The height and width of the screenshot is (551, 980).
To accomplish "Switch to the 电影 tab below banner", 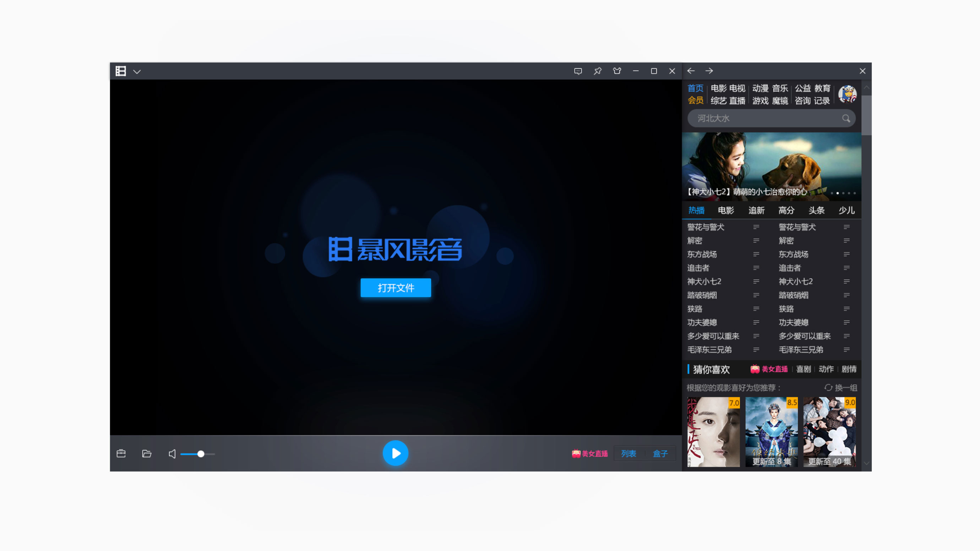I will click(x=726, y=210).
